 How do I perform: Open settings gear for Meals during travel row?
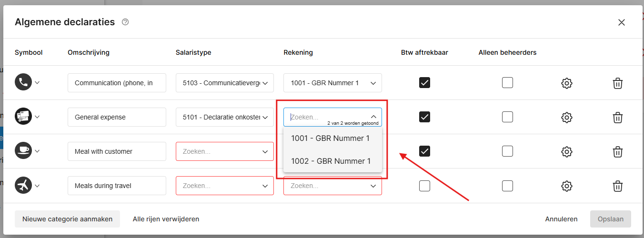(566, 186)
